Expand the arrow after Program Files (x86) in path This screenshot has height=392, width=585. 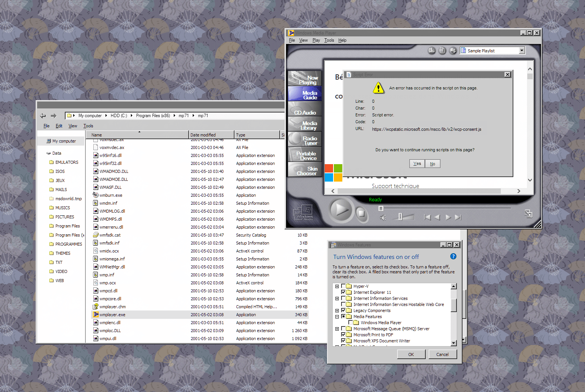click(174, 116)
